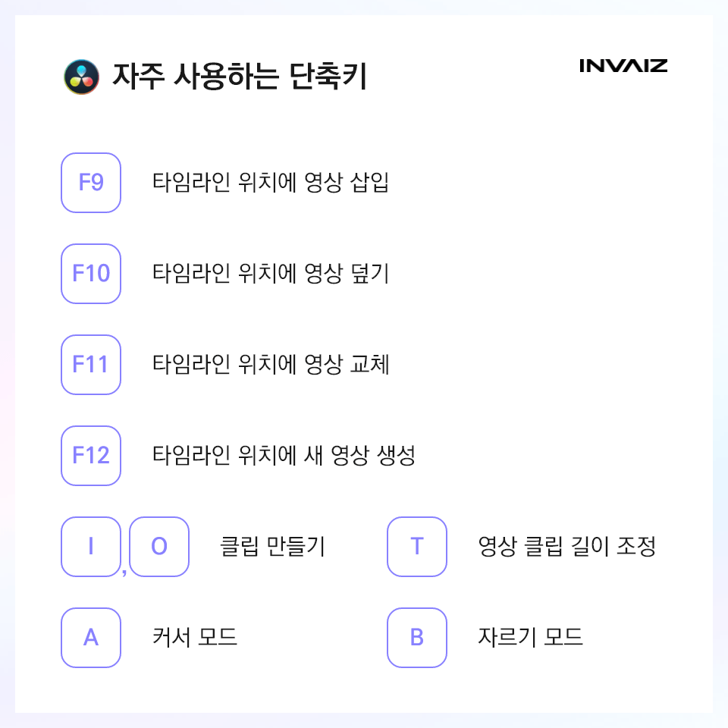This screenshot has width=728, height=728.
Task: Click the 영상 클립 길이 조정 label
Action: (567, 546)
